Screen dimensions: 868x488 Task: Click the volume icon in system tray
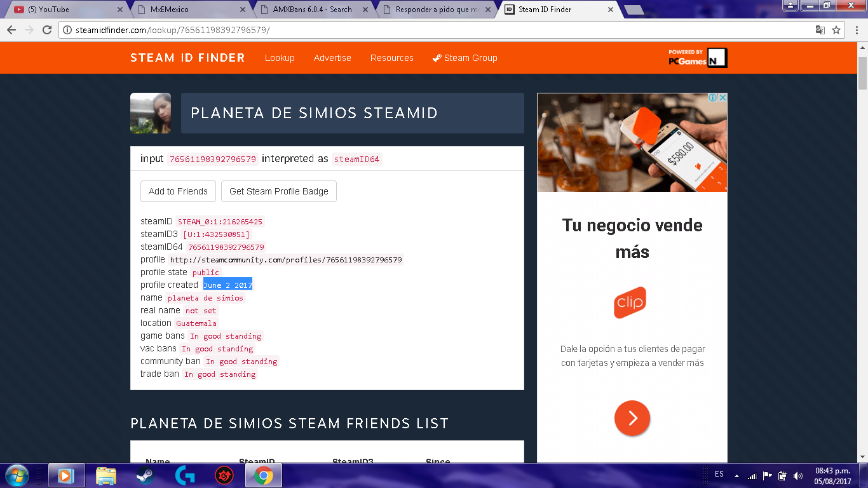pyautogui.click(x=798, y=475)
